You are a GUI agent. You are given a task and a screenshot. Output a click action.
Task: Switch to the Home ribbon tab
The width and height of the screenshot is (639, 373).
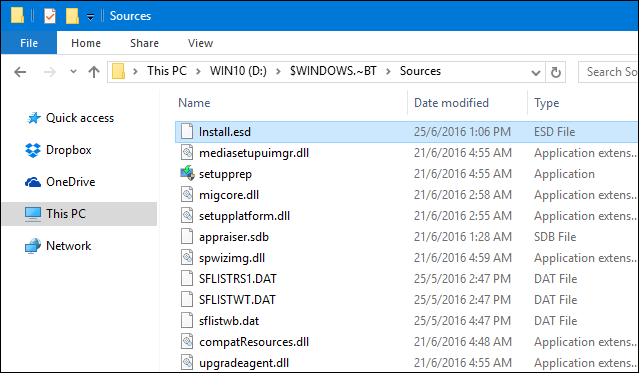[86, 43]
